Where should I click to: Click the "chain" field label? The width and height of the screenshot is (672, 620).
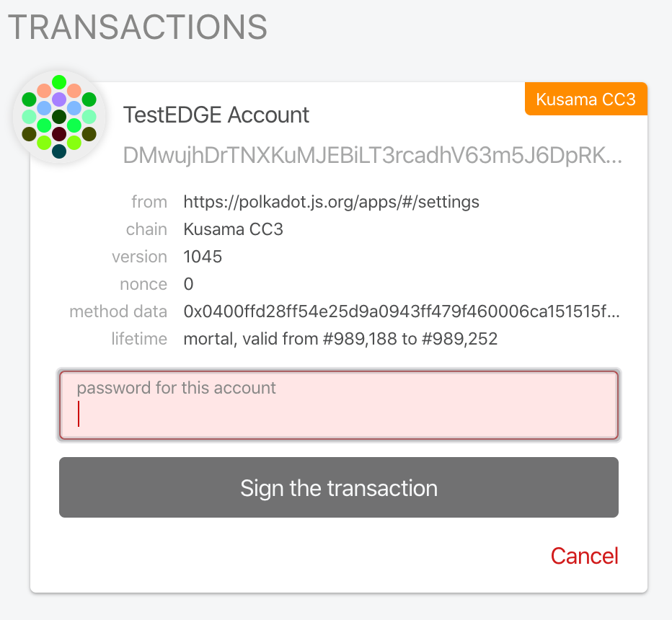pyautogui.click(x=146, y=230)
